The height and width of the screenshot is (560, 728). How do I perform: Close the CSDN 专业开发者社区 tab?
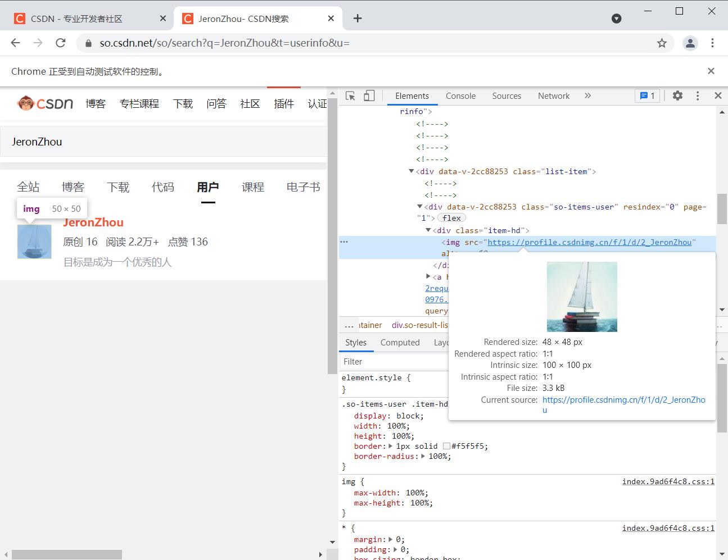click(163, 19)
